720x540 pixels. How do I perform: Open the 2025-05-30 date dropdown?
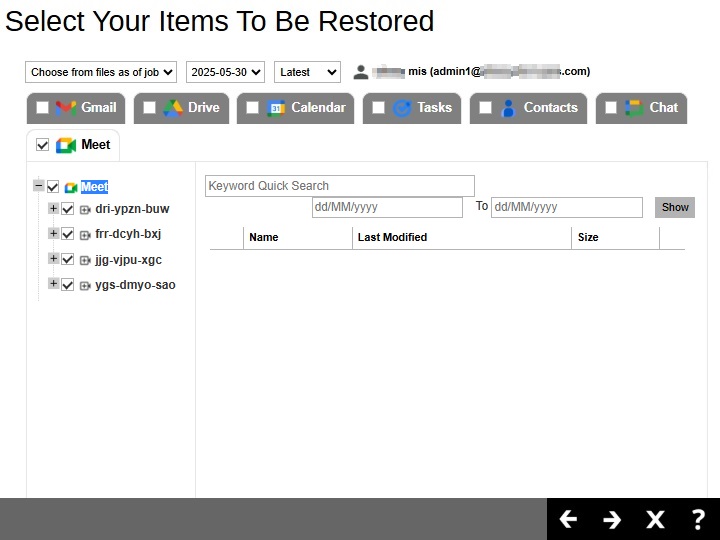coord(225,72)
